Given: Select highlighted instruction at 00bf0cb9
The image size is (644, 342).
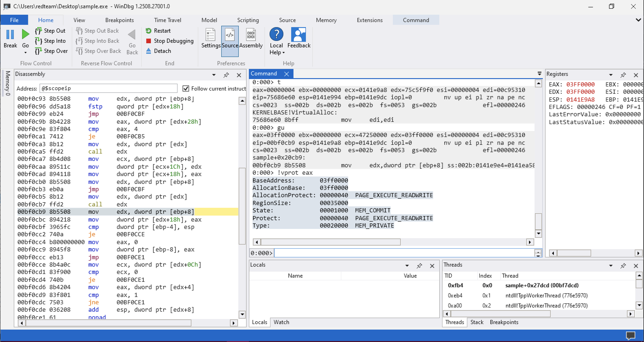Looking at the screenshot, I should pos(127,212).
